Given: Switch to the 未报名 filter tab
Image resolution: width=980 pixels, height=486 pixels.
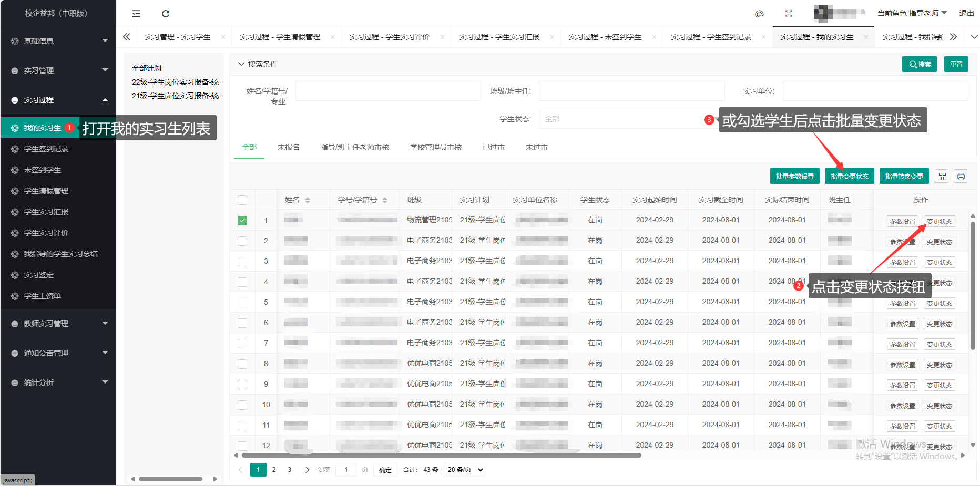Looking at the screenshot, I should (x=288, y=148).
